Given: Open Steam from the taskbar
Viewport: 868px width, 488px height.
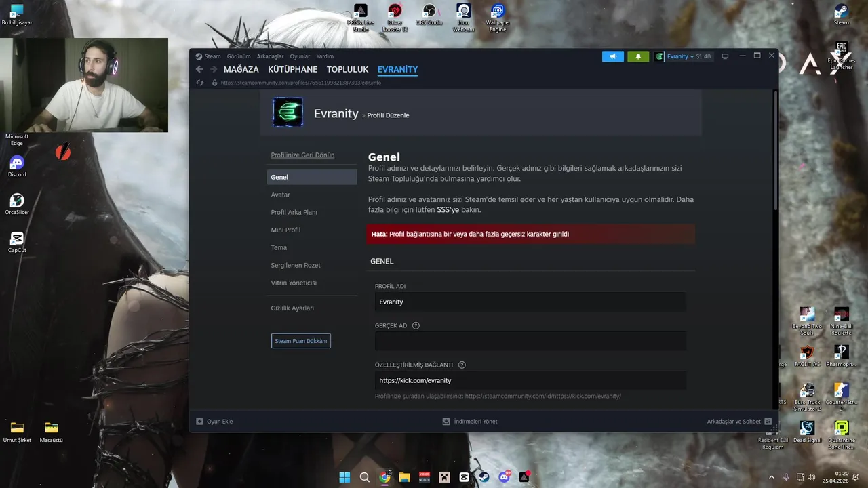Looking at the screenshot, I should [x=484, y=477].
